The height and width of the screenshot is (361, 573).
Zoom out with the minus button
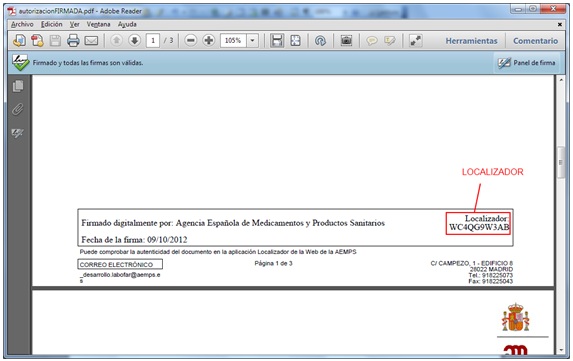[191, 40]
